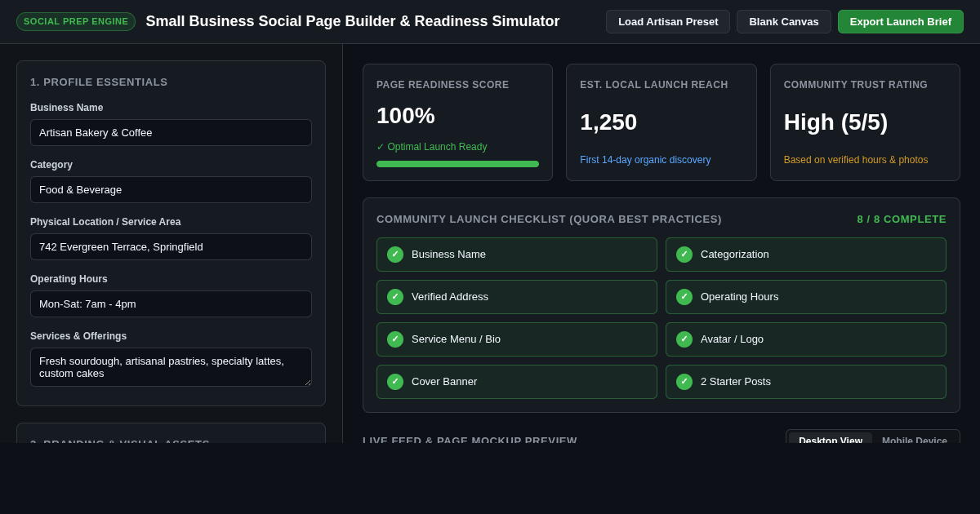980x514 pixels.
Task: Click the Page Readiness Score label
Action: pos(443,85)
